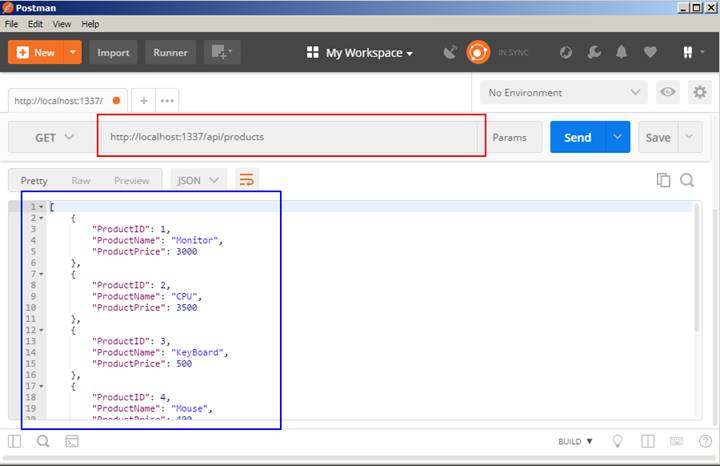The image size is (720, 466).
Task: Toggle the two-pane layout icon
Action: pyautogui.click(x=648, y=441)
